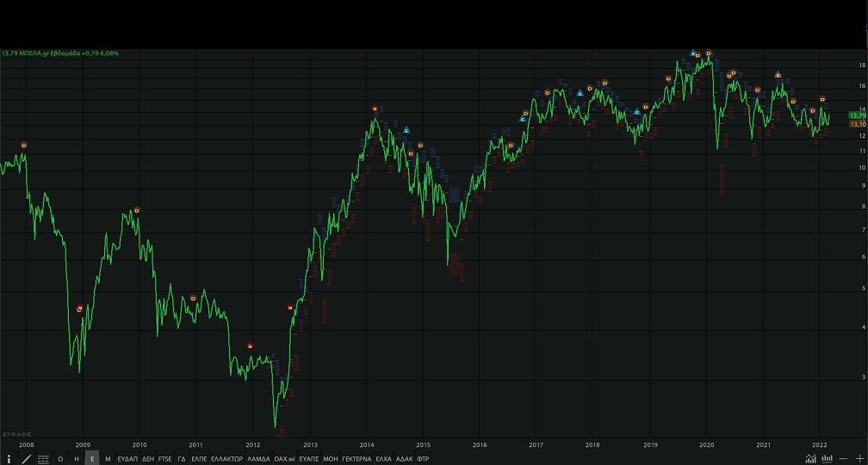868x465 pixels.
Task: Click the D marker at the late-2009 peak
Action: click(x=137, y=210)
